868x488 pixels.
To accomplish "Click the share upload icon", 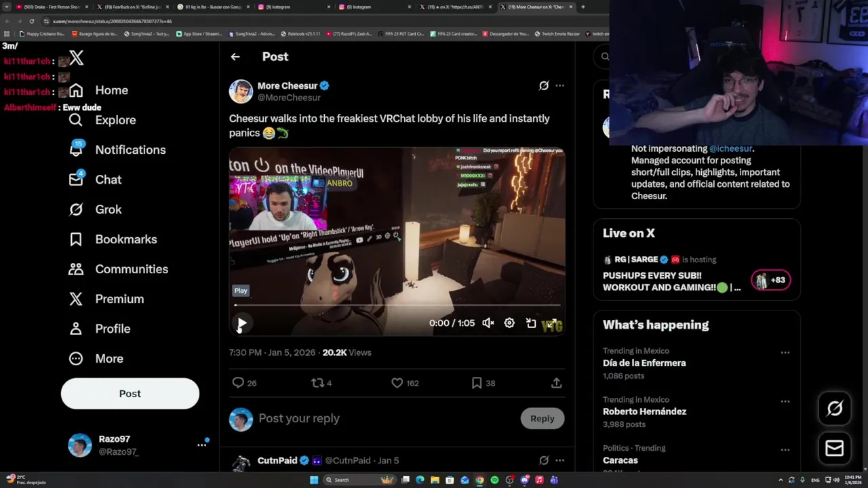I will pyautogui.click(x=556, y=383).
